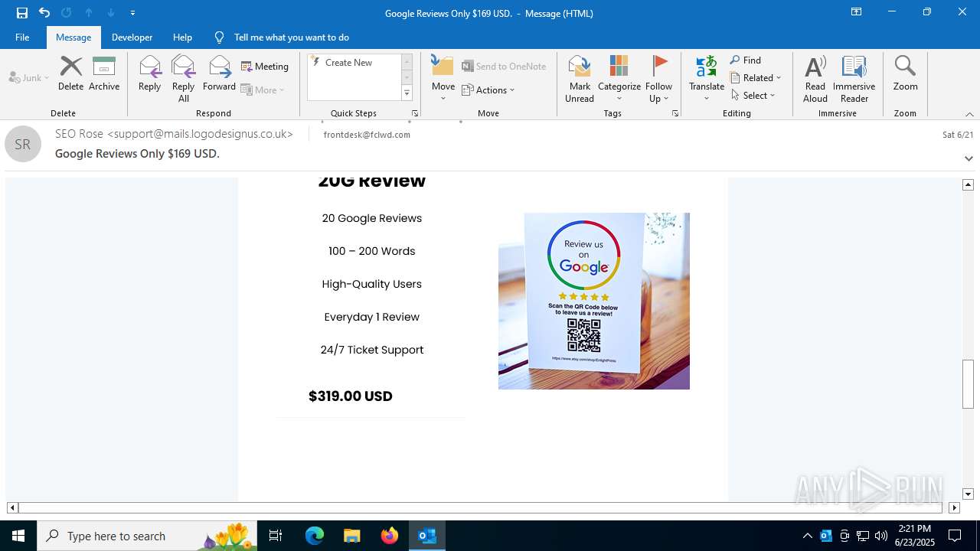Image resolution: width=980 pixels, height=551 pixels.
Task: Open Customize Quick Access Toolbar dropdown
Action: 133,13
